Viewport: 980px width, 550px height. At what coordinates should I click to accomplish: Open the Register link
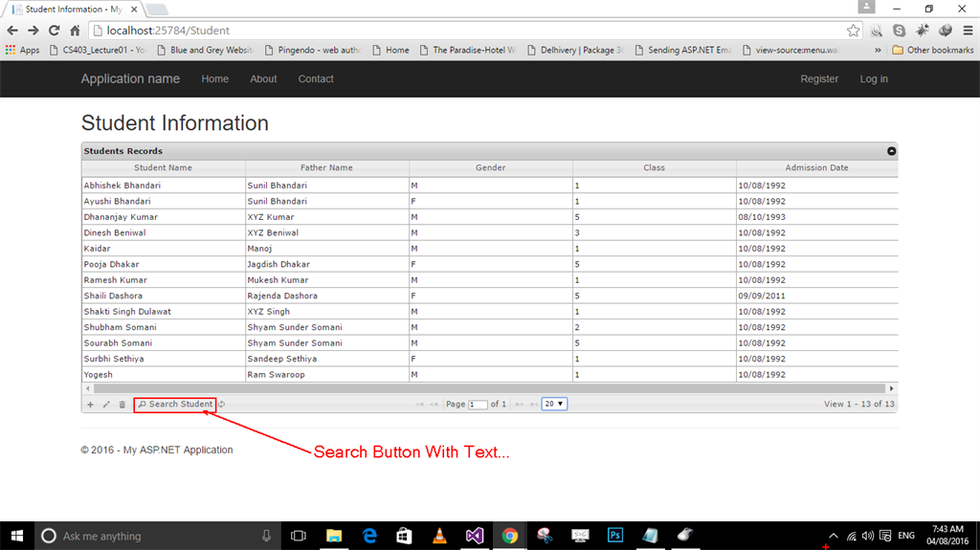(x=819, y=78)
